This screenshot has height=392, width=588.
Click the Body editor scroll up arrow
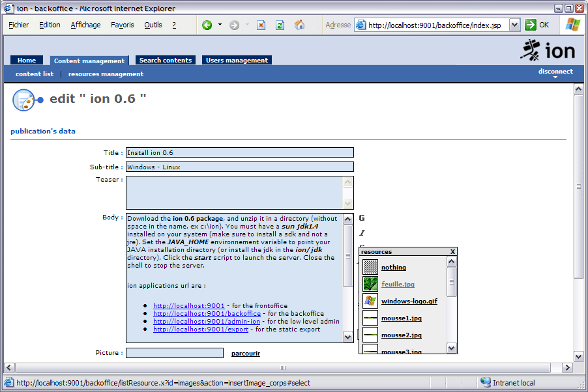tap(348, 219)
